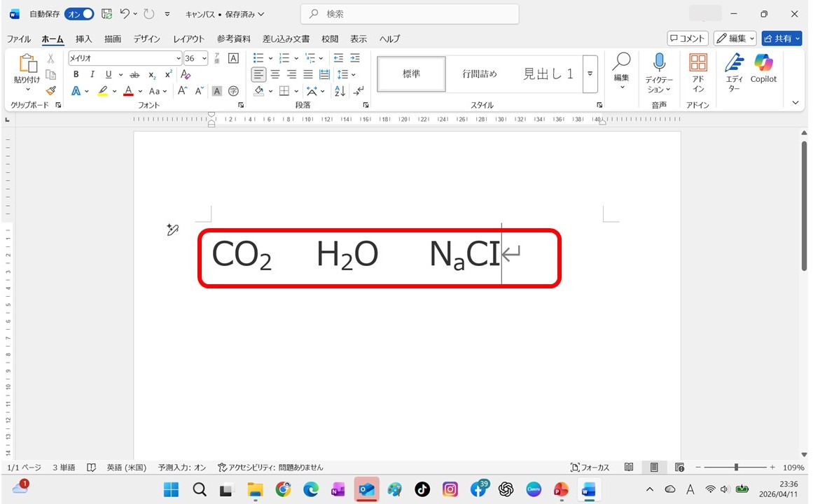Switch to the 挿入 (Insert) tab
The width and height of the screenshot is (813, 504).
click(84, 39)
